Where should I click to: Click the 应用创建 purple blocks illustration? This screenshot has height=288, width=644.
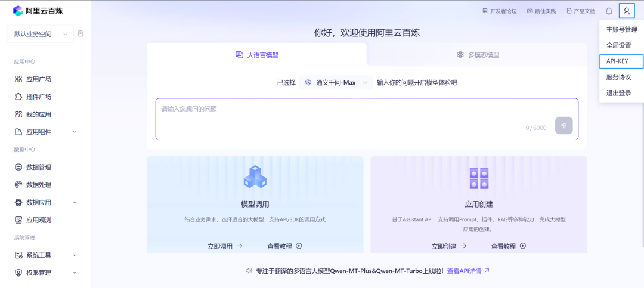click(479, 178)
